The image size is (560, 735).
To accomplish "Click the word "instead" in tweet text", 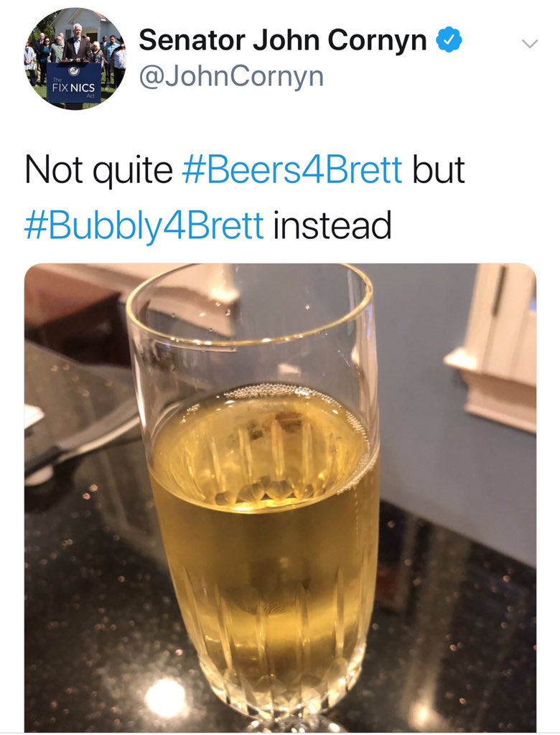I will click(x=332, y=226).
